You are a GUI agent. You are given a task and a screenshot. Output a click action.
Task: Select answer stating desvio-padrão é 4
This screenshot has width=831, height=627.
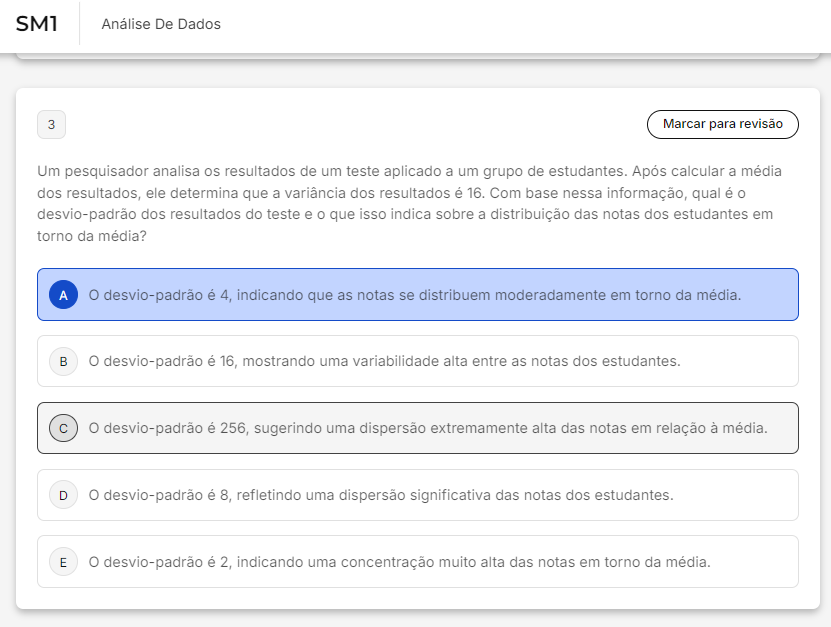415,295
